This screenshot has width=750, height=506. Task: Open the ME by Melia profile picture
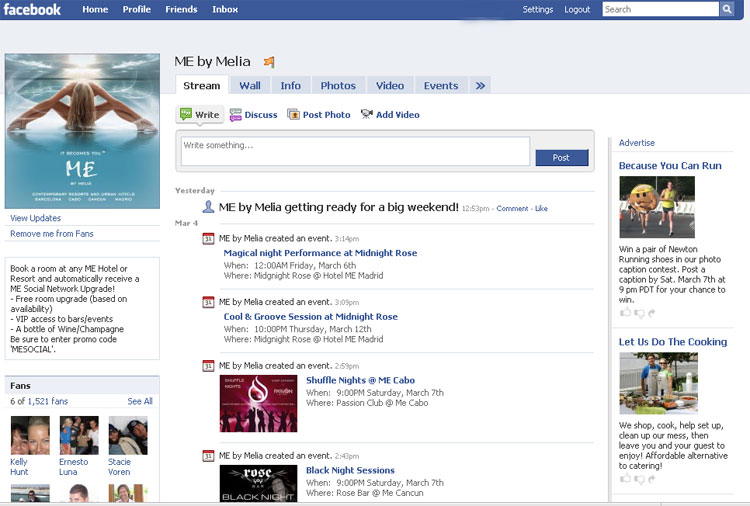click(x=82, y=131)
